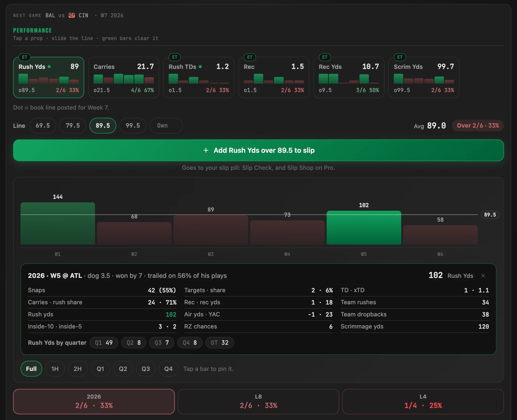Screen dimensions: 517x420
Task: Click the Over 2/6 · 33% badge
Action: [x=478, y=126]
